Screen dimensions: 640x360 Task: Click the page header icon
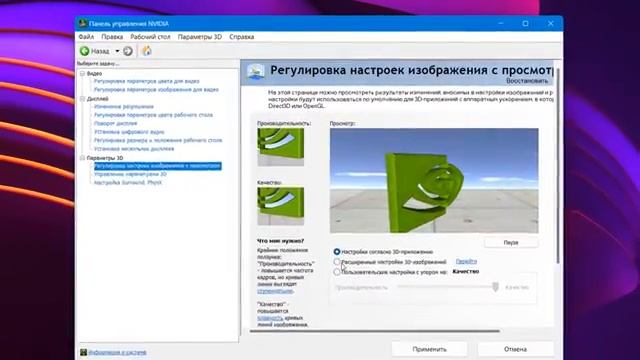256,72
